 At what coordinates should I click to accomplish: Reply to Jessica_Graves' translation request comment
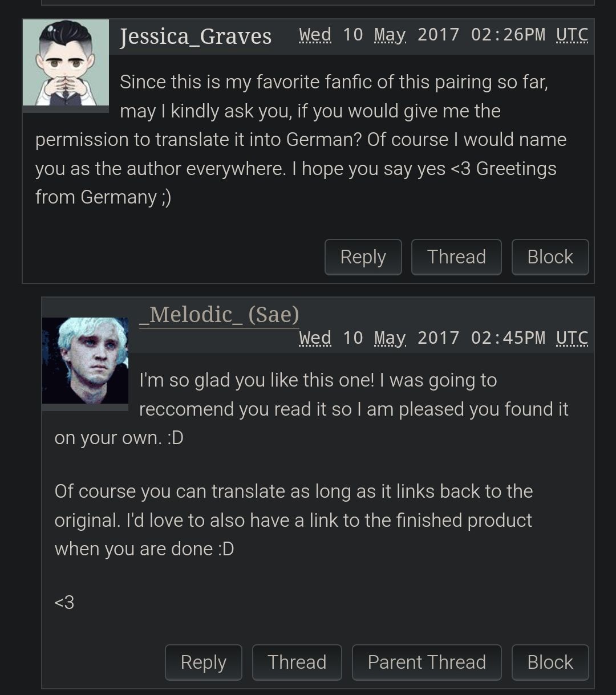click(363, 257)
